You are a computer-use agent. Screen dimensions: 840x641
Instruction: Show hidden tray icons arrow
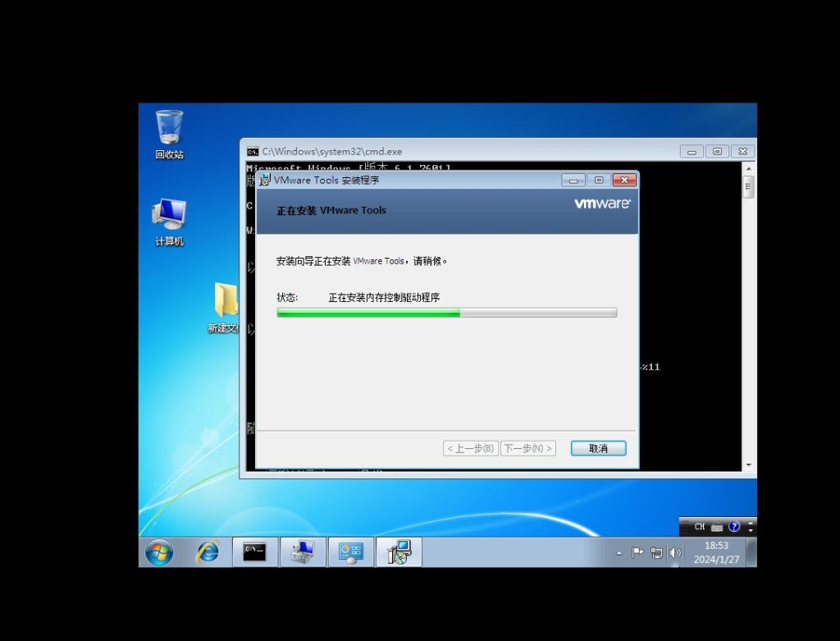click(619, 553)
